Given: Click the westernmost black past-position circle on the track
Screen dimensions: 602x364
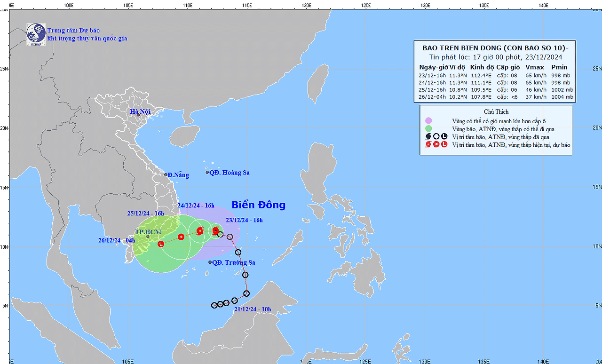Looking at the screenshot, I should tap(214, 305).
